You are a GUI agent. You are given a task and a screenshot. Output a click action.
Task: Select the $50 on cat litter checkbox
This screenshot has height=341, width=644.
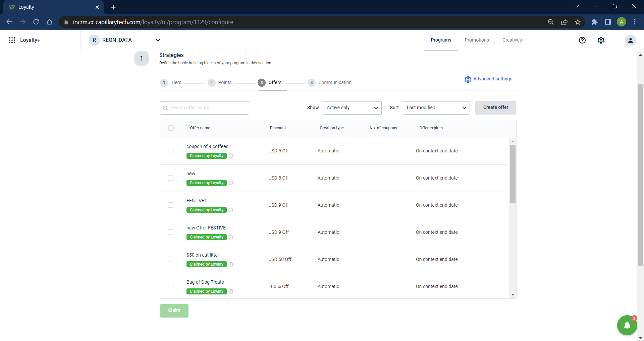pyautogui.click(x=171, y=259)
